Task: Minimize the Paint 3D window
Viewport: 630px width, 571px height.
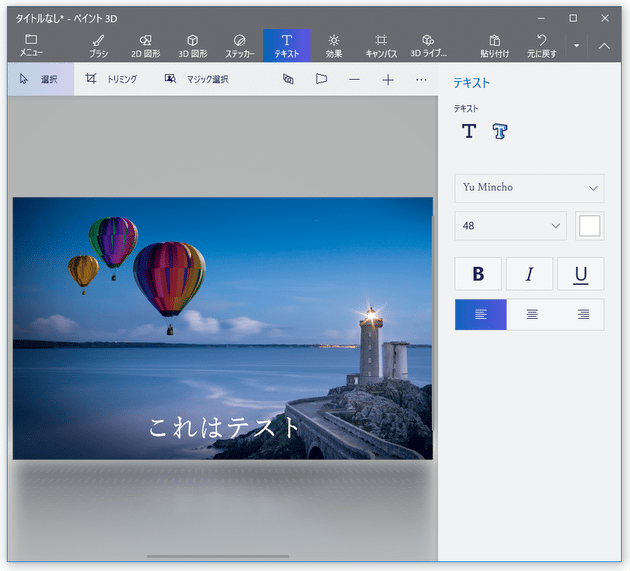Action: [x=541, y=18]
